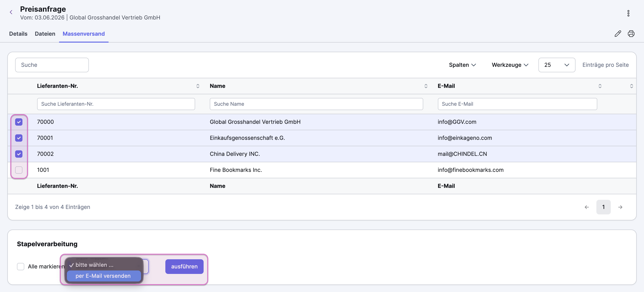Choose 'per E-Mail versenden' option
The width and height of the screenshot is (644, 292).
click(x=104, y=276)
